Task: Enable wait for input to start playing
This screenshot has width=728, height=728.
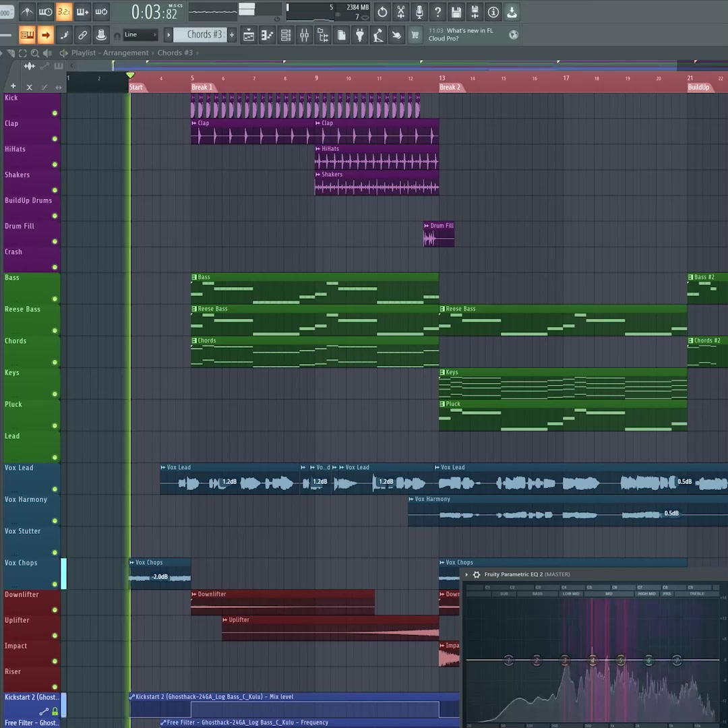Action: coord(46,12)
